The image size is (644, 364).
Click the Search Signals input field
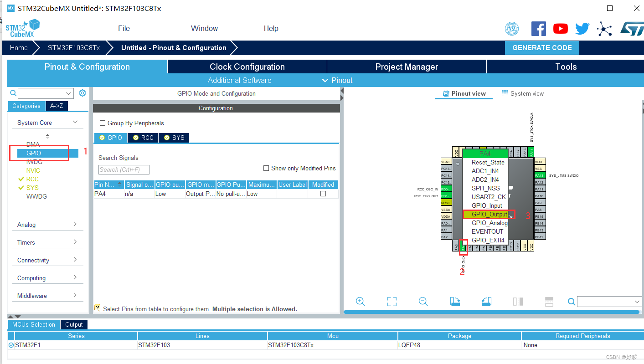[124, 169]
